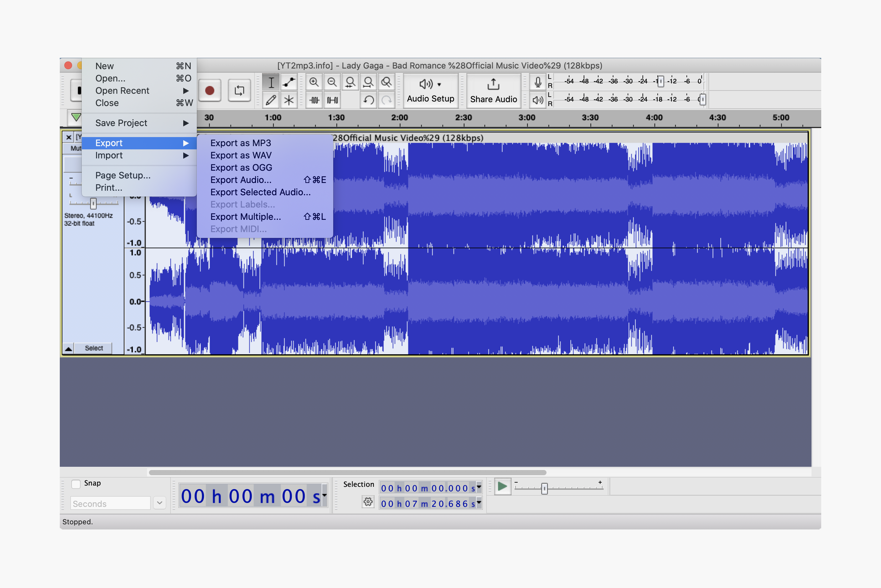Click the Audio Setup button
Screen dimensions: 881x588
(430, 91)
